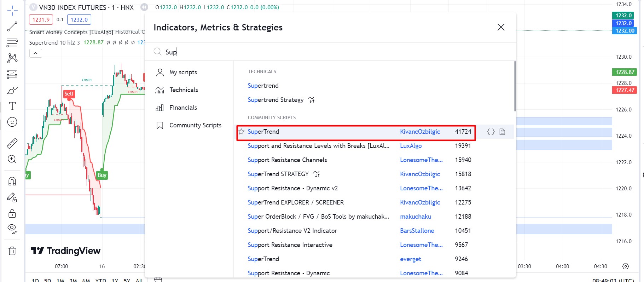Open the Community Scripts category
Screen dimensions: 644x282
[195, 125]
